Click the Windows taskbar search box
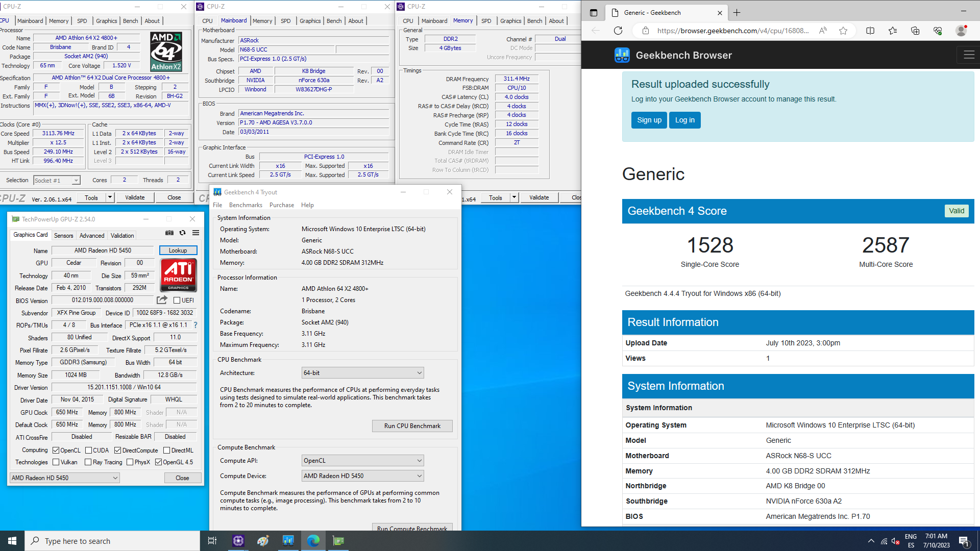980x551 pixels. (x=112, y=541)
